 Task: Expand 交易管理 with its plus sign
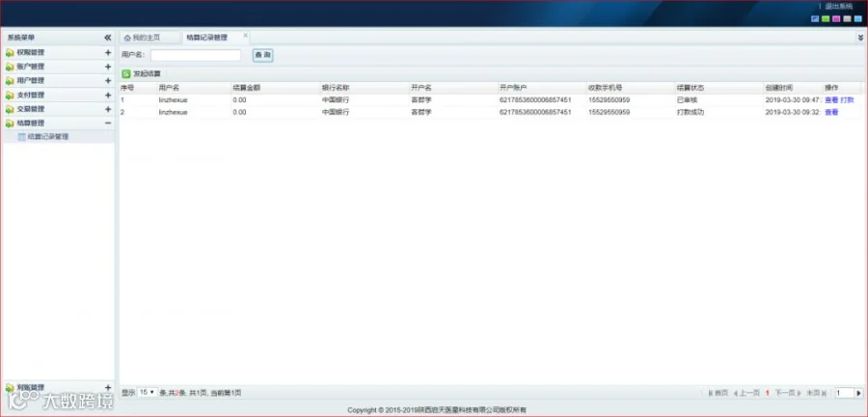pyautogui.click(x=108, y=109)
